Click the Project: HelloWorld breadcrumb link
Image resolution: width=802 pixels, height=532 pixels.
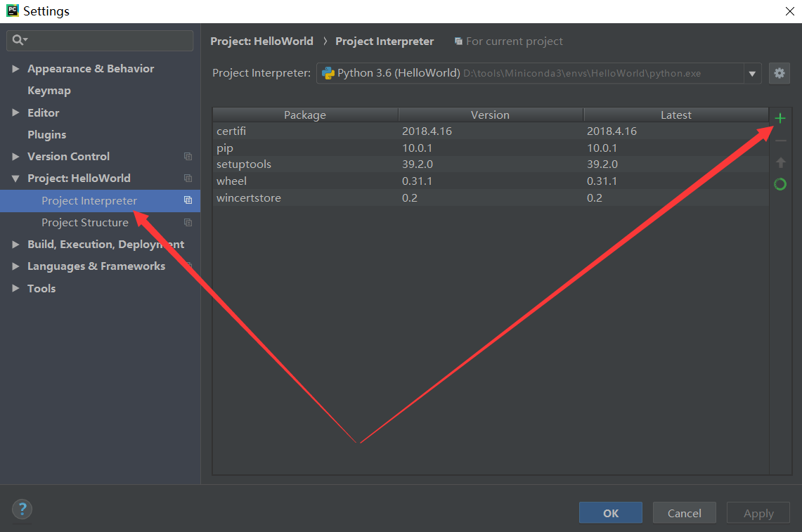pos(261,41)
